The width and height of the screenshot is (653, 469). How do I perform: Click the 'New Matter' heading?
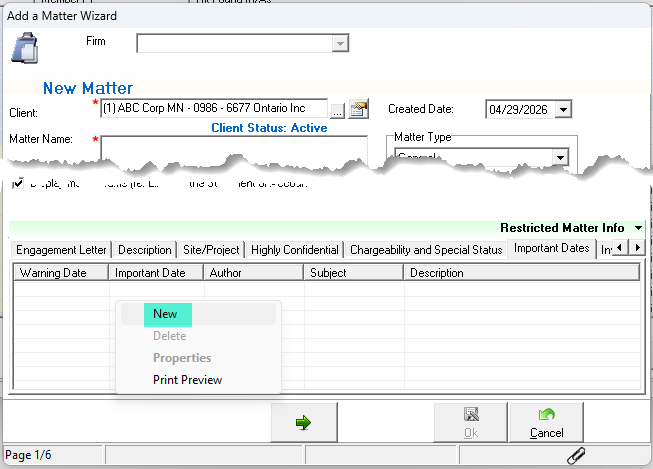coord(88,88)
